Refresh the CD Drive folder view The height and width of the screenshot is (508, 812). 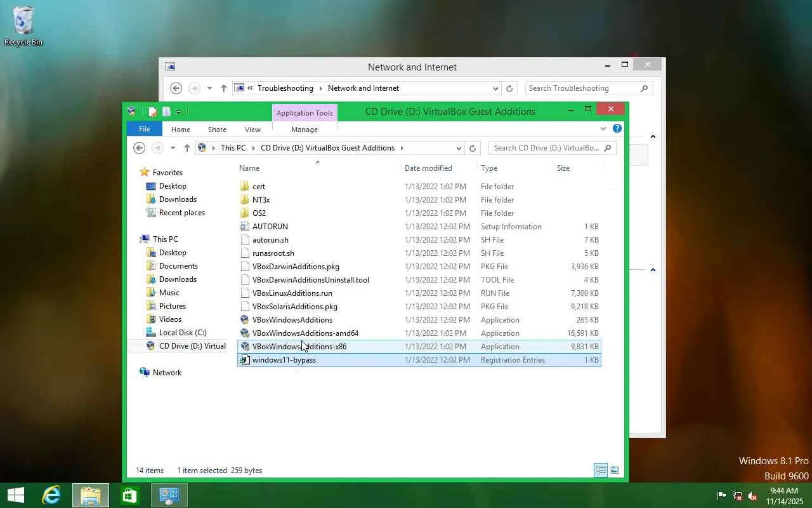click(x=473, y=148)
